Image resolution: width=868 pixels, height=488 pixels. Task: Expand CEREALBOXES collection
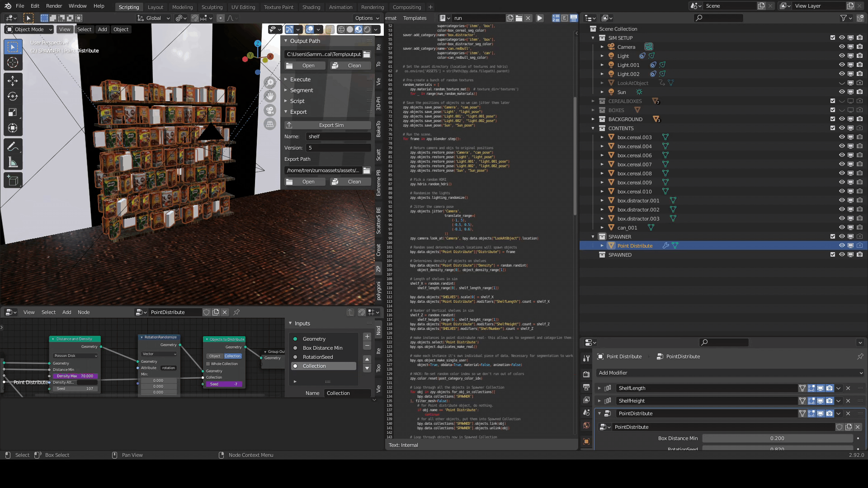593,101
